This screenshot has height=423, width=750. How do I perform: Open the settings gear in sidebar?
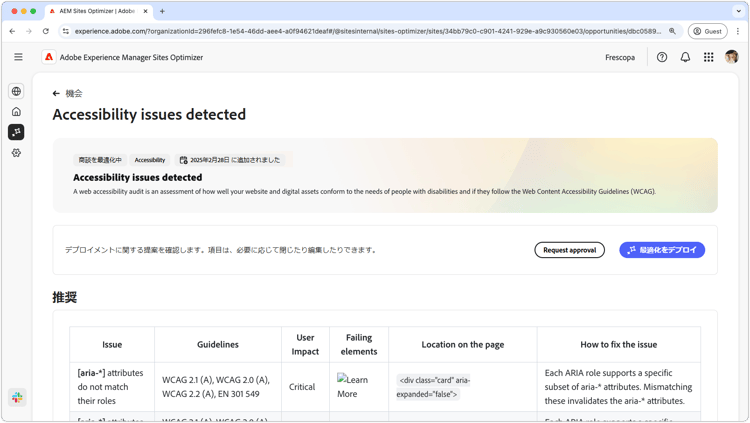tap(16, 153)
